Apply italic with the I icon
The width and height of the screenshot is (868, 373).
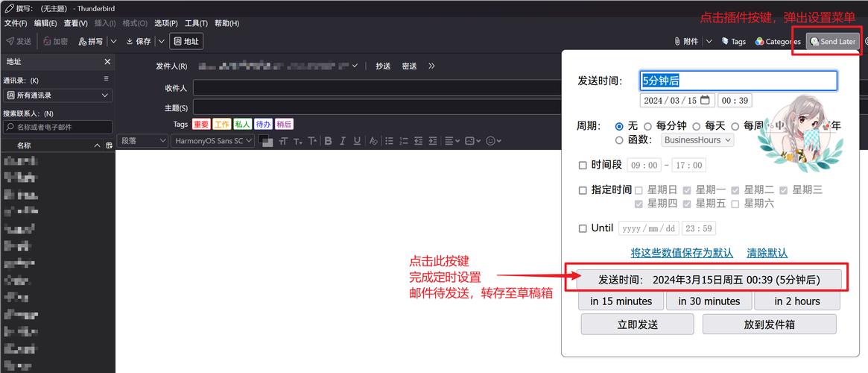click(x=342, y=141)
